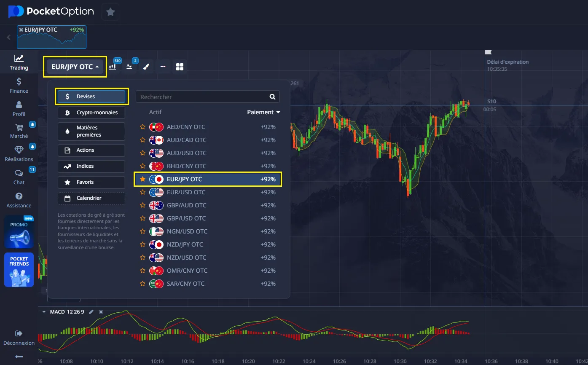Select the Devises category tab
This screenshot has width=588, height=365.
coord(91,97)
